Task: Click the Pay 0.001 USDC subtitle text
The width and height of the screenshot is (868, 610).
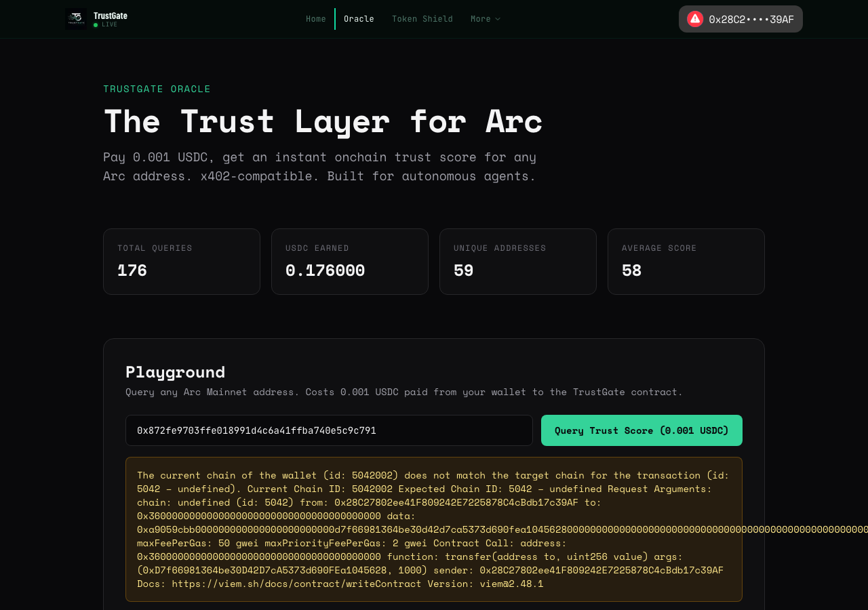Action: pos(320,167)
